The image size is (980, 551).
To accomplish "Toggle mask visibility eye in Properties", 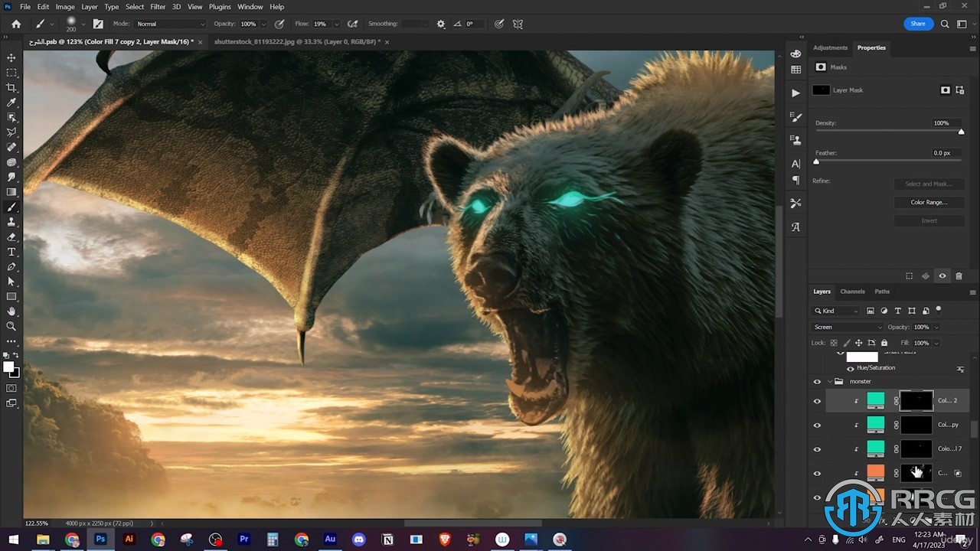I will click(x=942, y=276).
